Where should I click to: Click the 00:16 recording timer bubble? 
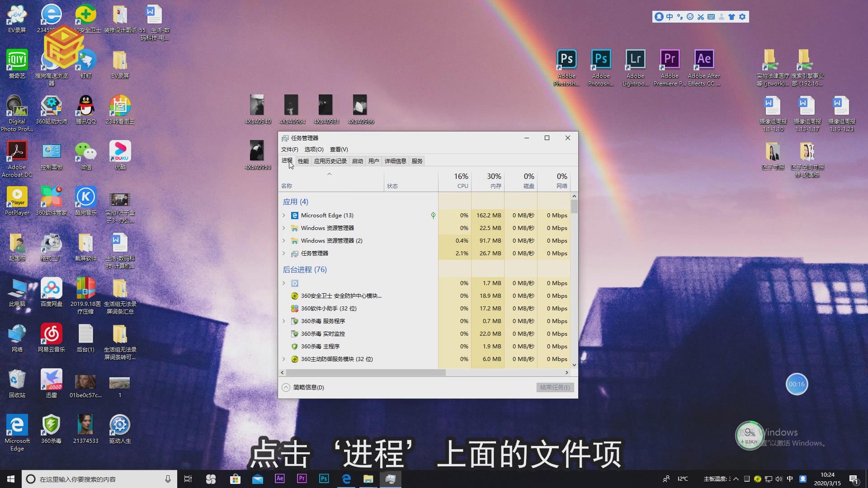pyautogui.click(x=797, y=384)
